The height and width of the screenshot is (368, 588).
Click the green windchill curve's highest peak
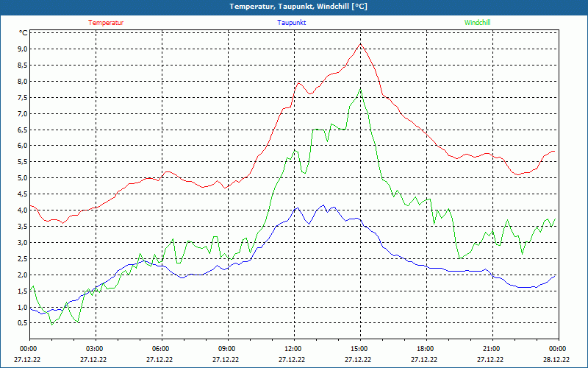pos(360,89)
